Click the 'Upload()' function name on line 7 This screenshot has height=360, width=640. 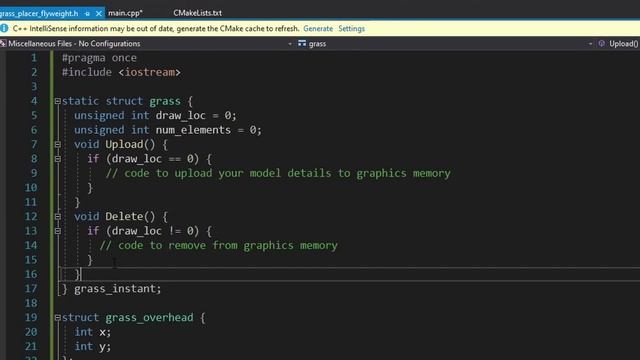coord(130,144)
